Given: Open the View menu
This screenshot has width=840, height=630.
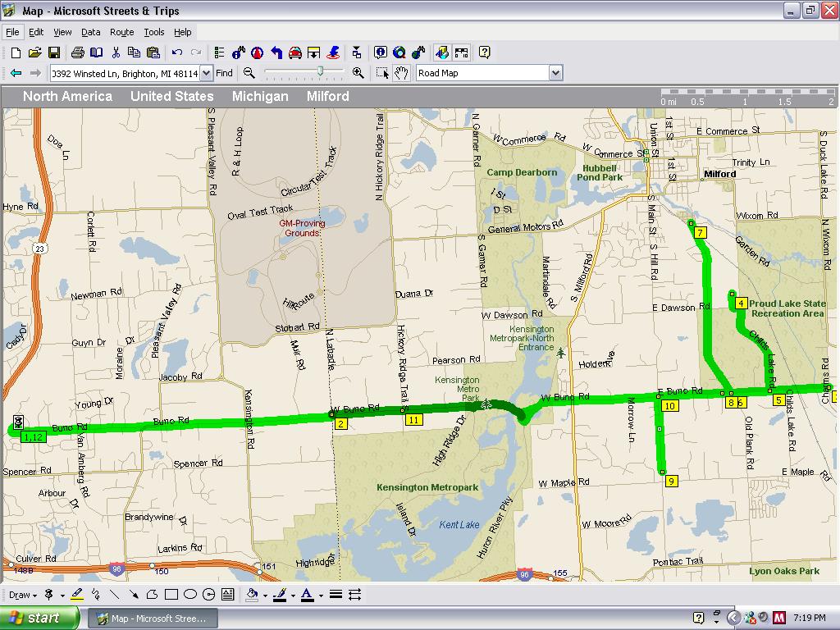Looking at the screenshot, I should (62, 32).
